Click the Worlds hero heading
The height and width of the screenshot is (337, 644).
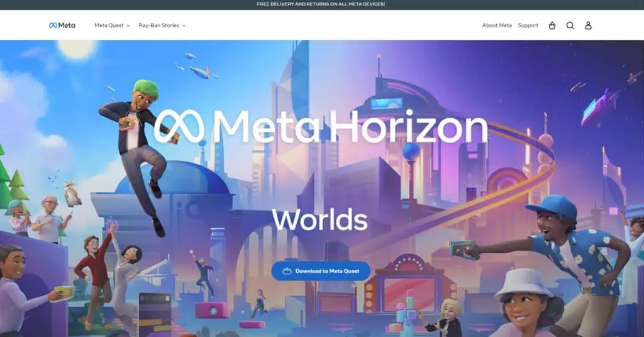(319, 219)
